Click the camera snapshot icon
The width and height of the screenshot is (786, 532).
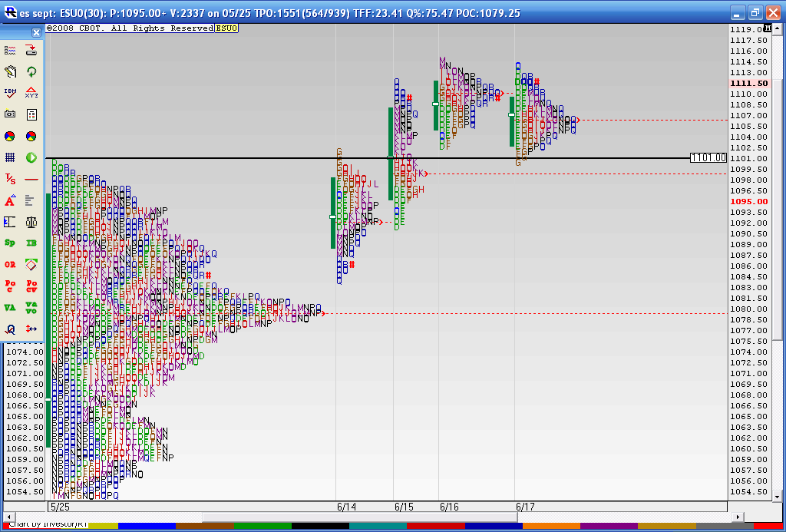point(9,114)
